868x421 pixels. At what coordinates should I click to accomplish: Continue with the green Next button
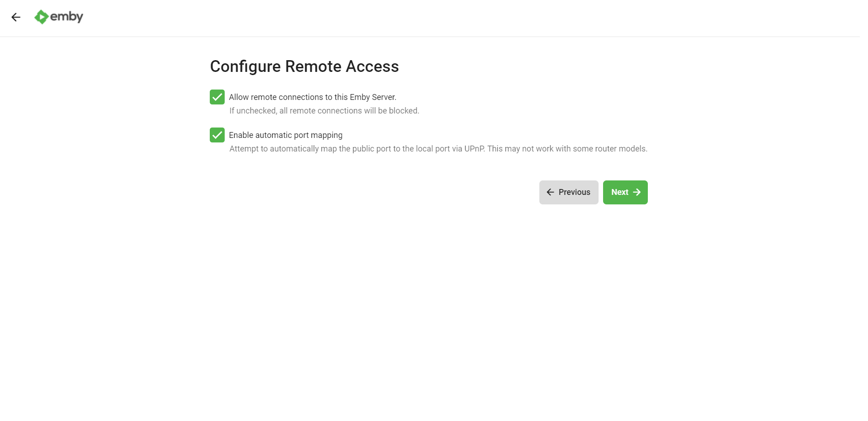pyautogui.click(x=625, y=192)
